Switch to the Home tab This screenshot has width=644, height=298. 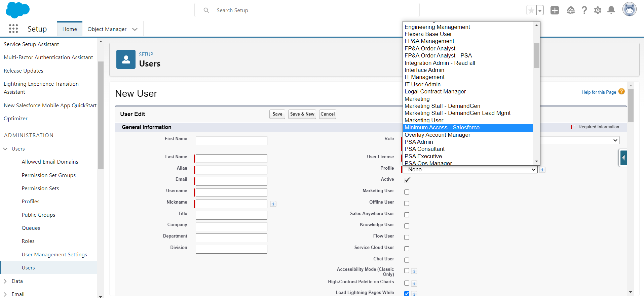click(70, 29)
